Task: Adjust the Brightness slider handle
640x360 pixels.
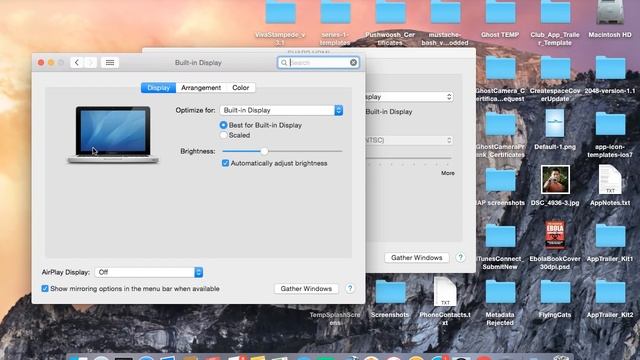Action: click(x=264, y=151)
